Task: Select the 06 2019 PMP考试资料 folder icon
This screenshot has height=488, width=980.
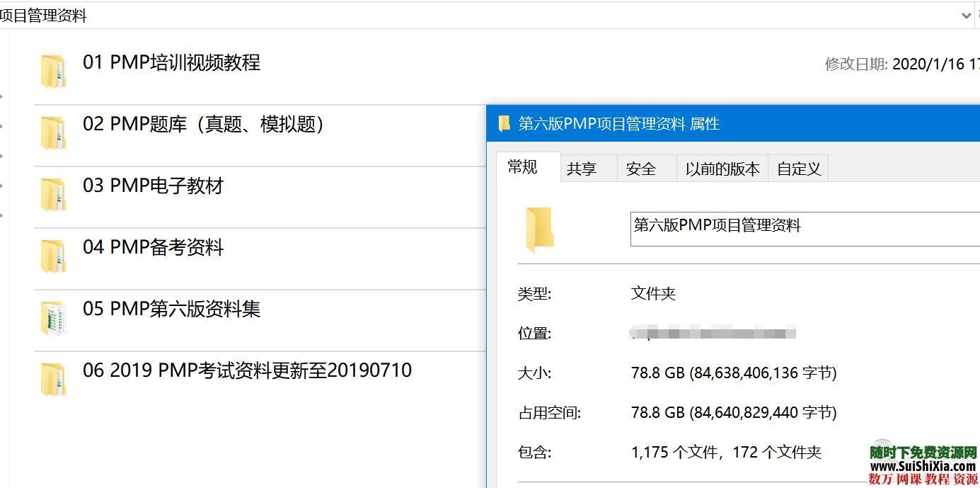Action: pos(54,378)
